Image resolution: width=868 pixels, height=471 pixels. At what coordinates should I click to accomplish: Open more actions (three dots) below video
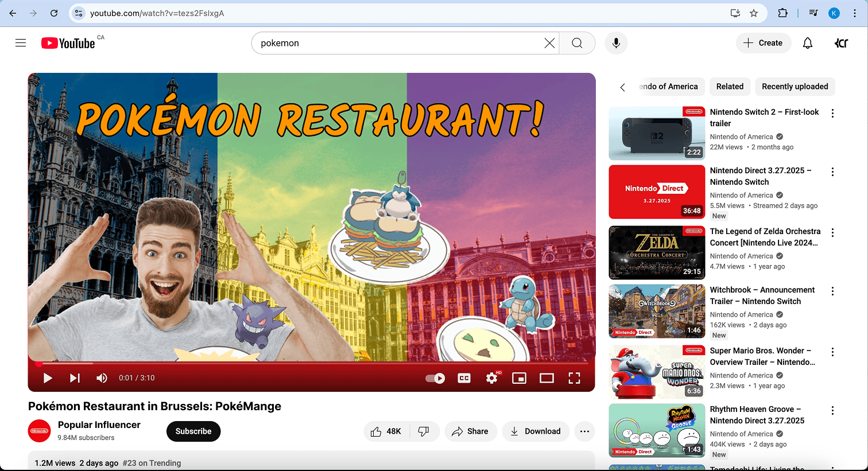tap(584, 431)
